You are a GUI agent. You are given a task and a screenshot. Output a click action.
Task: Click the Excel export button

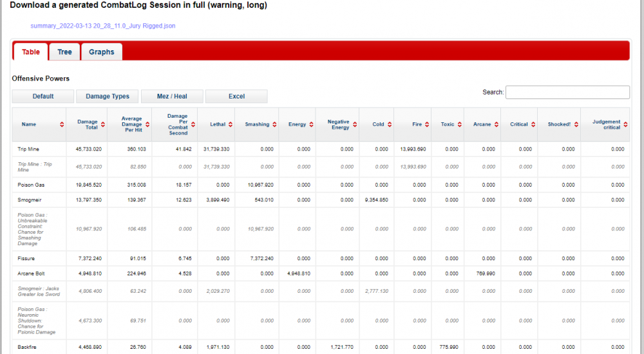236,97
